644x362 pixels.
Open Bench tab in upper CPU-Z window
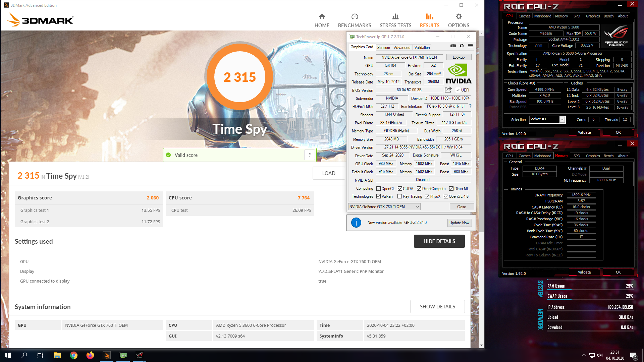click(608, 16)
